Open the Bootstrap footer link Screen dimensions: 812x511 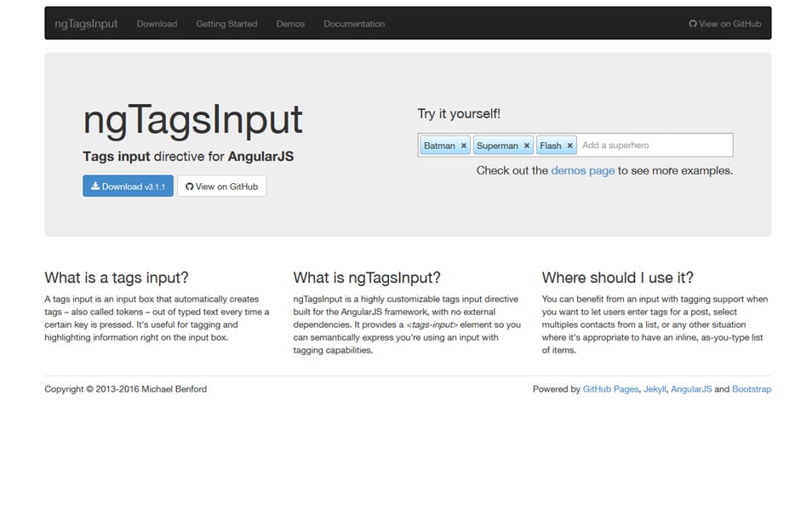tap(752, 389)
